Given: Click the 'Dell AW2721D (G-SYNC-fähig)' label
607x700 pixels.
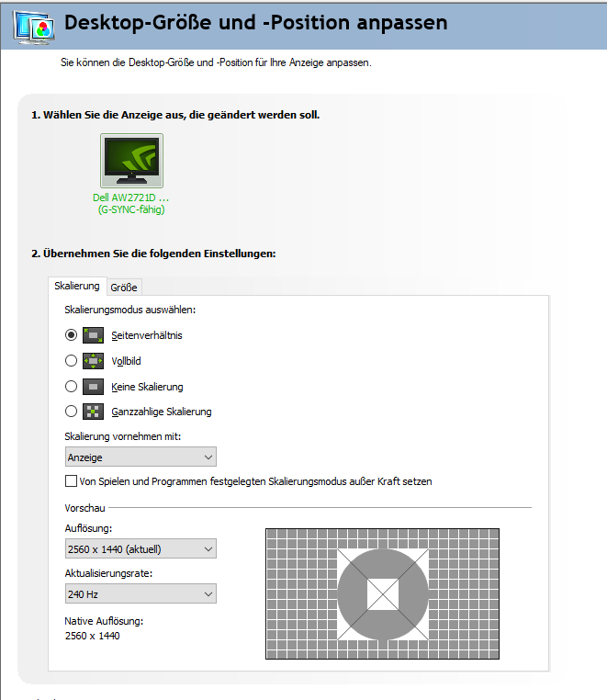Looking at the screenshot, I should click(x=131, y=203).
